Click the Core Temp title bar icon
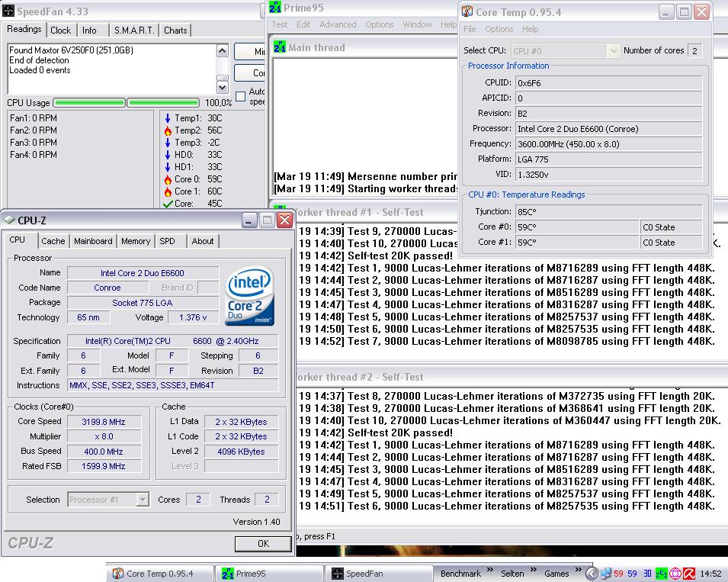Viewport: 728px width, 582px height. point(467,11)
